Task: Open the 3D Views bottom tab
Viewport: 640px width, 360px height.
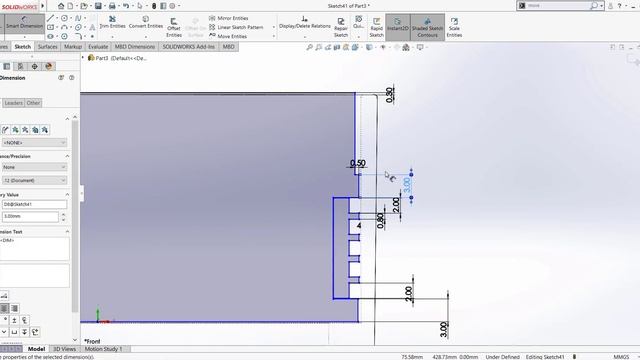Action: [x=64, y=349]
